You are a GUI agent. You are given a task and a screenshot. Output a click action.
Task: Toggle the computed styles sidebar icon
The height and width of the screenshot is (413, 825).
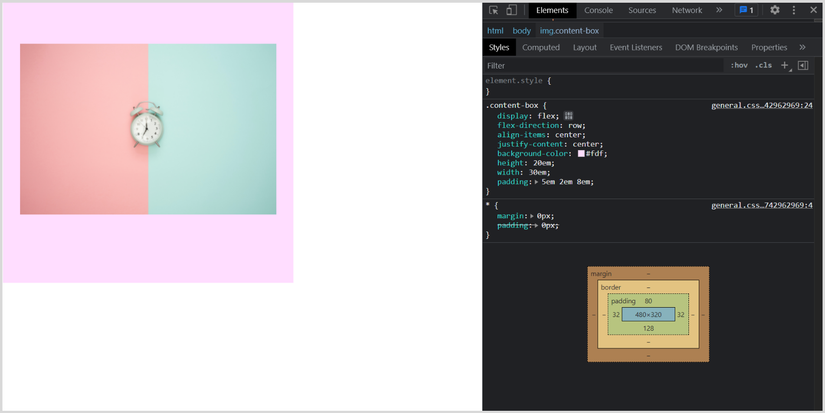[x=803, y=65]
